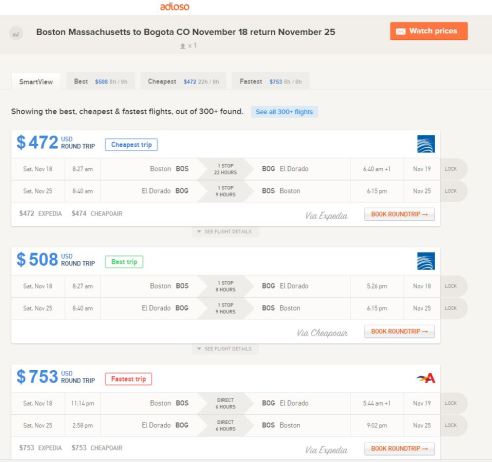
Task: Select $474 Cheapoair price option
Action: click(x=97, y=213)
